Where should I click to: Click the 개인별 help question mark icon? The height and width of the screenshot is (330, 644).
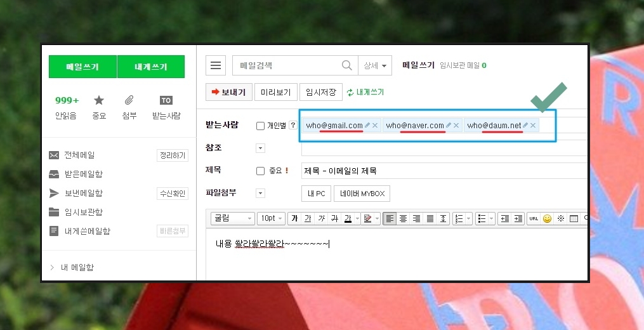[293, 126]
